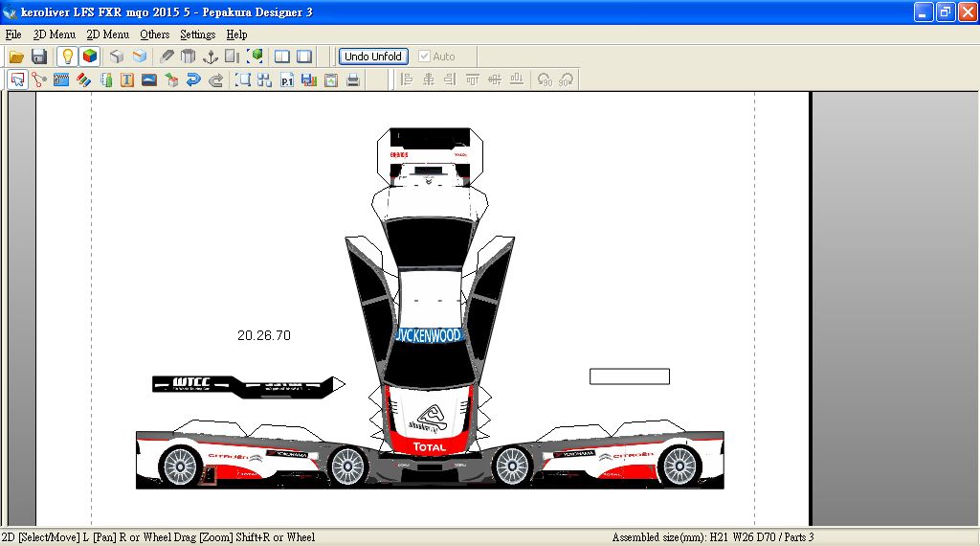Click the rotate 90 clockwise icon
980x546 pixels.
[x=567, y=80]
